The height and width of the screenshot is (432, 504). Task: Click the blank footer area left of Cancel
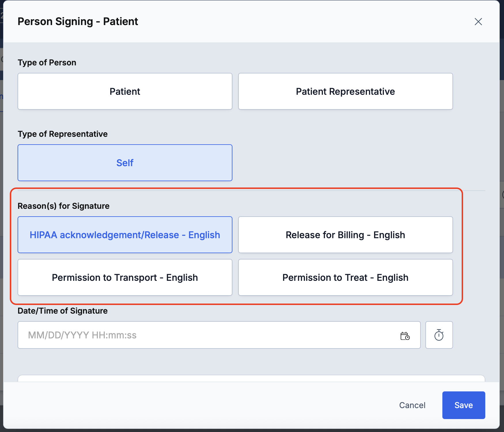[202, 405]
